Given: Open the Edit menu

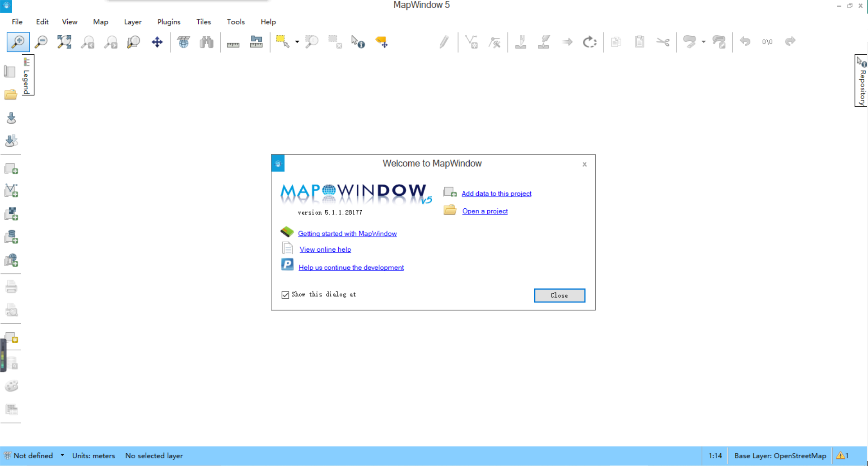Looking at the screenshot, I should (42, 22).
